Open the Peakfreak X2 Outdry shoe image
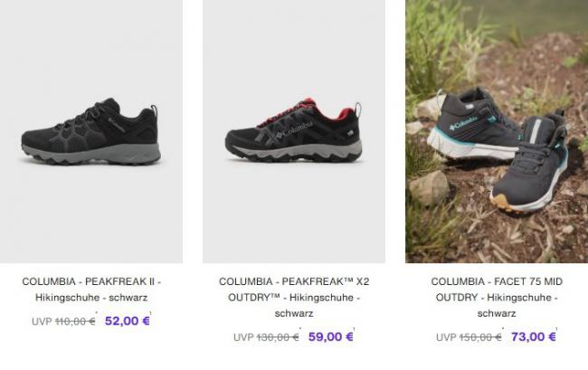 pyautogui.click(x=294, y=131)
